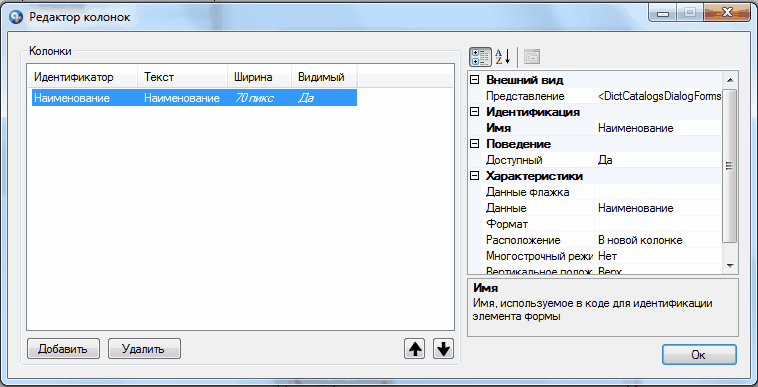Close the Редактор колонок window
Image resolution: width=758 pixels, height=387 pixels.
[727, 14]
